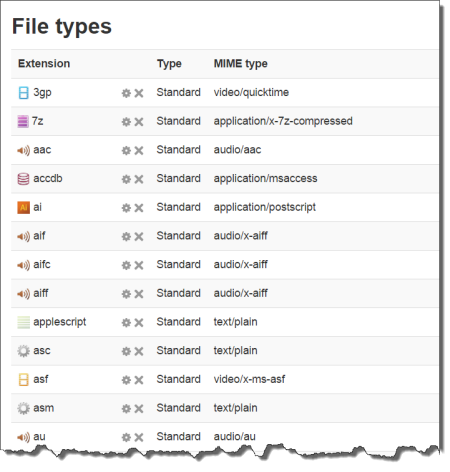Remove the aiff file type
The width and height of the screenshot is (450, 472).
tap(139, 294)
